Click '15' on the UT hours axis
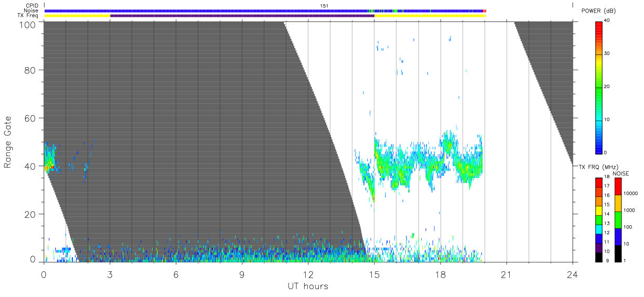The image size is (644, 297). 374,274
